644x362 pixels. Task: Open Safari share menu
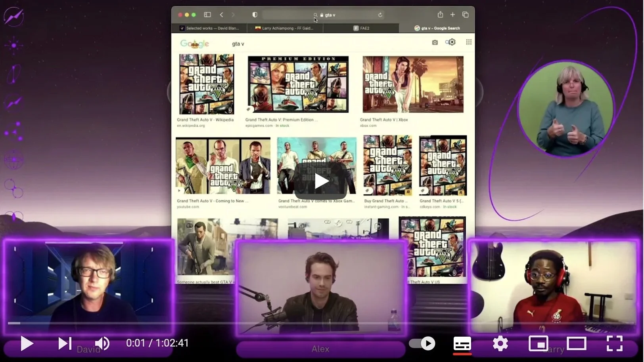coord(440,15)
